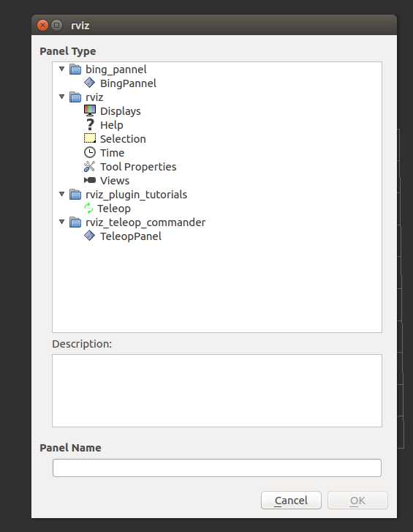Click the Time clock icon

[x=90, y=152]
